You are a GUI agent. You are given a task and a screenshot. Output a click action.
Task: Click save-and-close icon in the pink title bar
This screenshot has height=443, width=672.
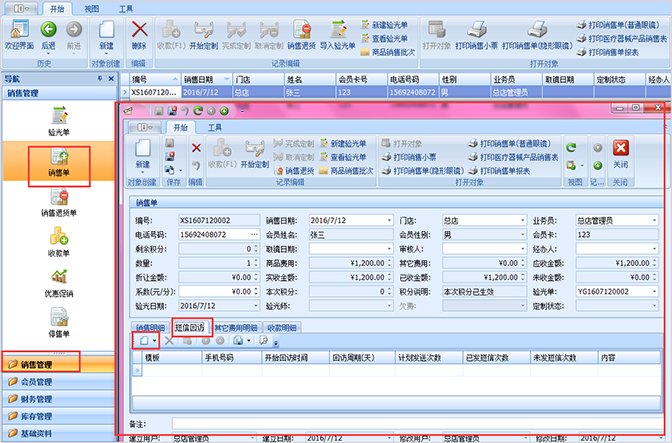172,111
